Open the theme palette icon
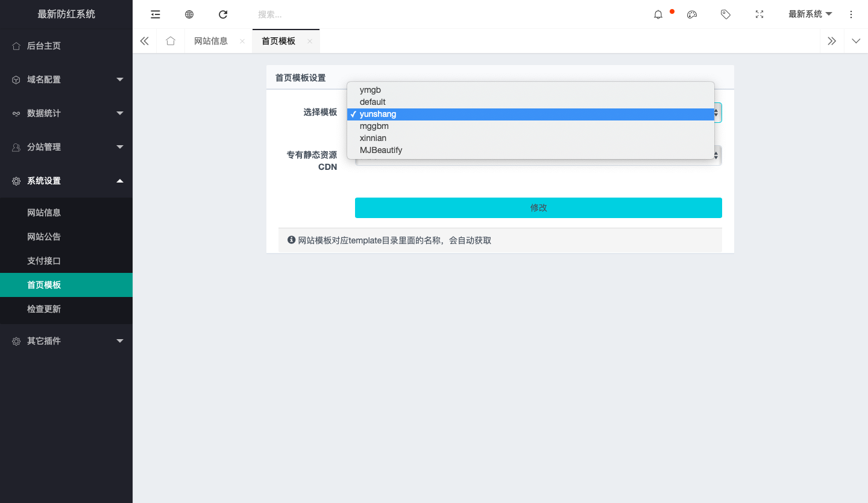The image size is (868, 503). click(692, 14)
